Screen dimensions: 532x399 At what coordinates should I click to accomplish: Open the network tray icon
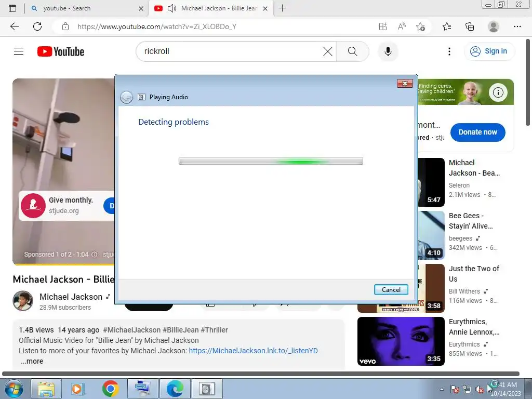click(467, 390)
